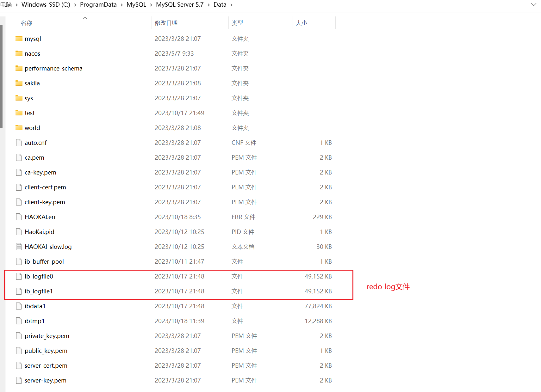The height and width of the screenshot is (392, 541).
Task: Click the ib_buffer_pool file icon
Action: [x=19, y=261]
